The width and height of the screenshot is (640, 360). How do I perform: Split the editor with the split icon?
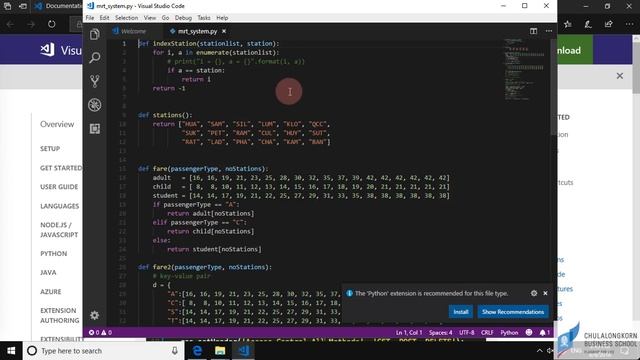pyautogui.click(x=533, y=31)
